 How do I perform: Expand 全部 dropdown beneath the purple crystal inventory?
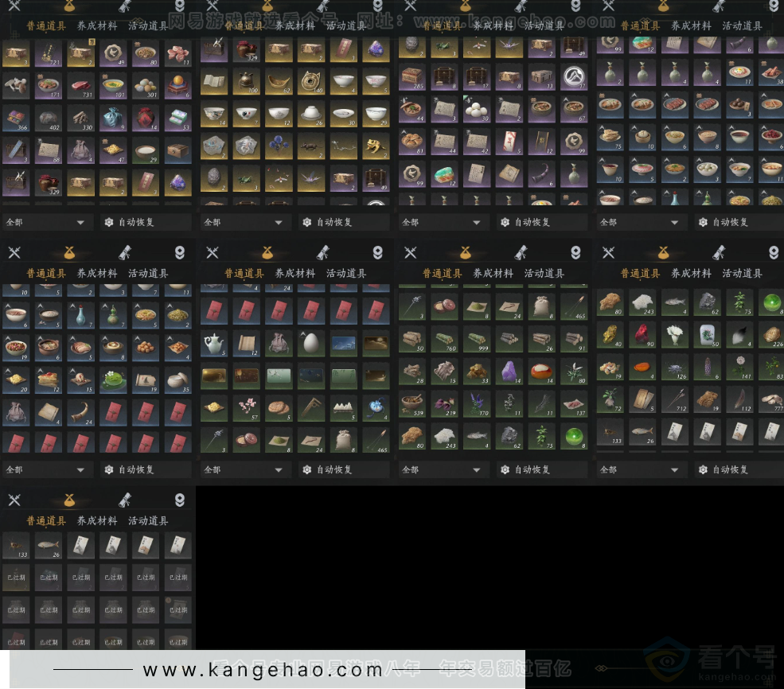[443, 469]
